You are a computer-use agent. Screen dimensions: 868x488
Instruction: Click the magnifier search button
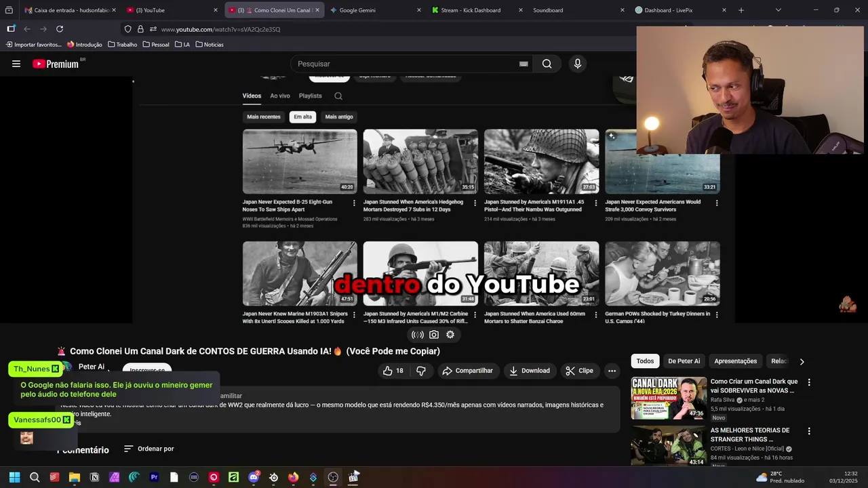point(547,64)
